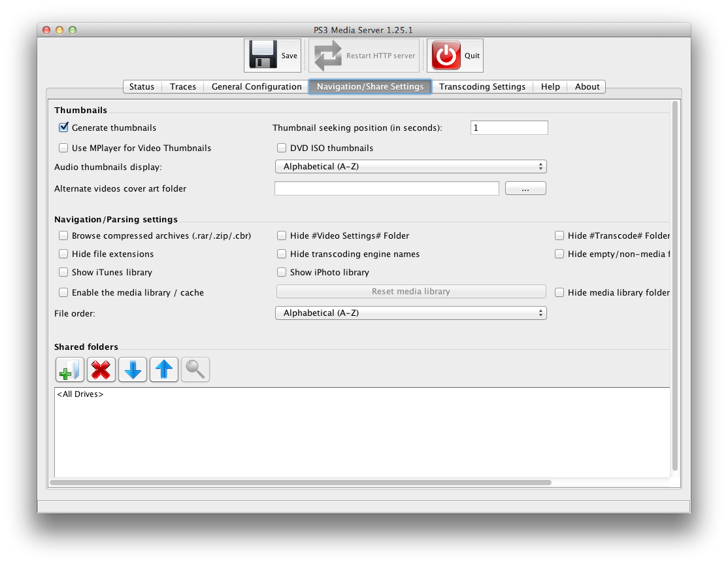Viewport: 728px width, 565px height.
Task: Enable DVD ISO thumbnails checkbox
Action: pyautogui.click(x=282, y=148)
